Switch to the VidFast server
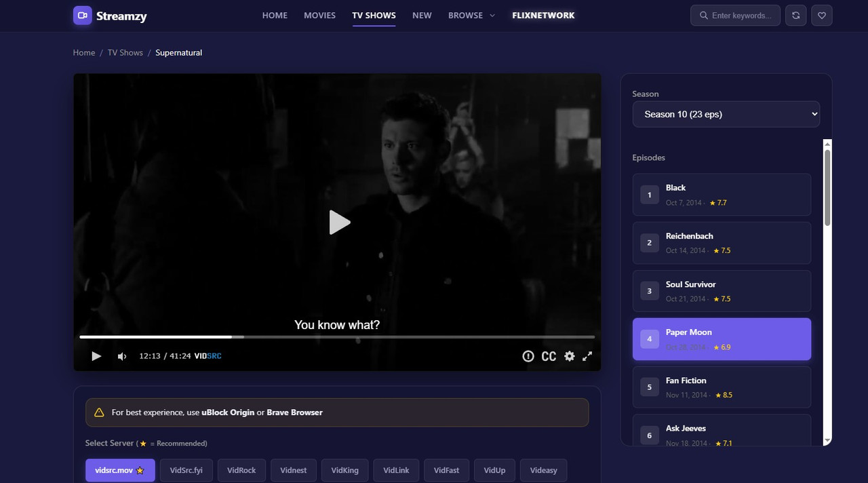The image size is (868, 483). tap(446, 470)
